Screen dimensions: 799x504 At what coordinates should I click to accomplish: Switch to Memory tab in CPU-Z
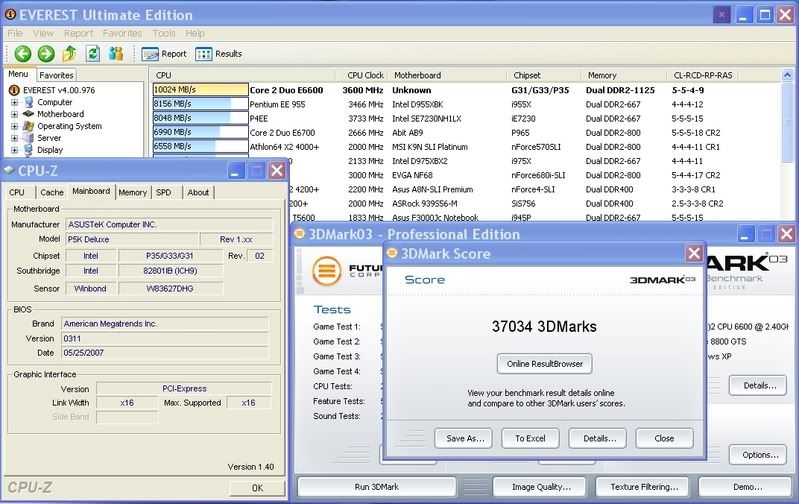pos(132,192)
